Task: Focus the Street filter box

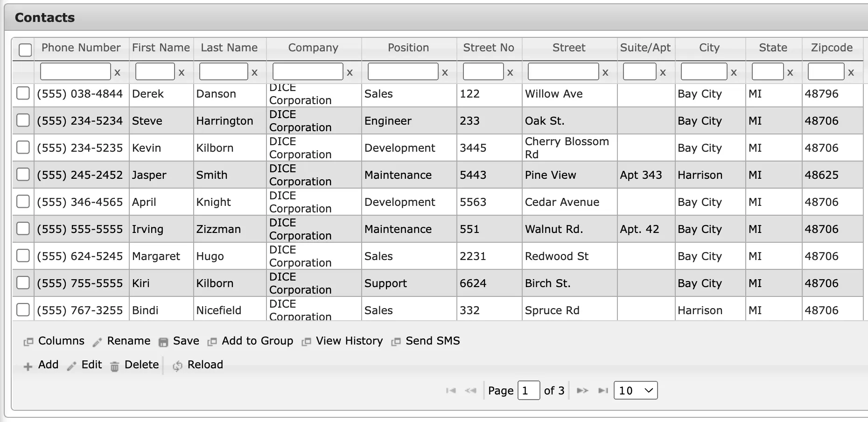Action: (563, 71)
